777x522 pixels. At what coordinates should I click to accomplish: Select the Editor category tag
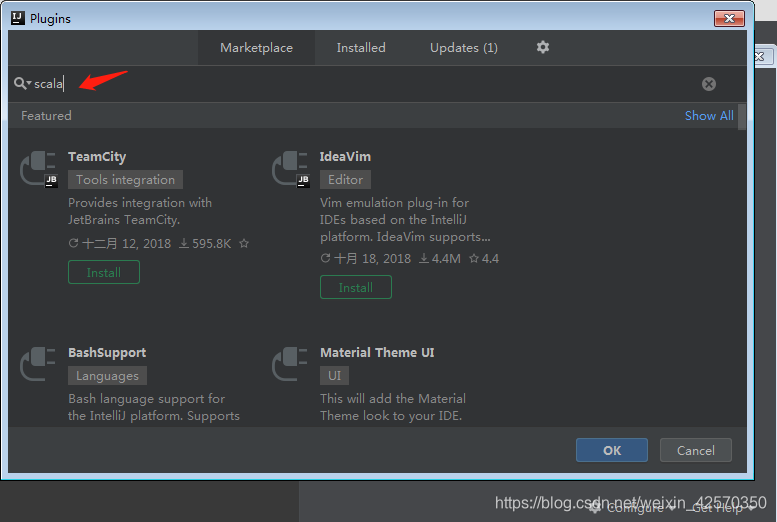coord(345,179)
